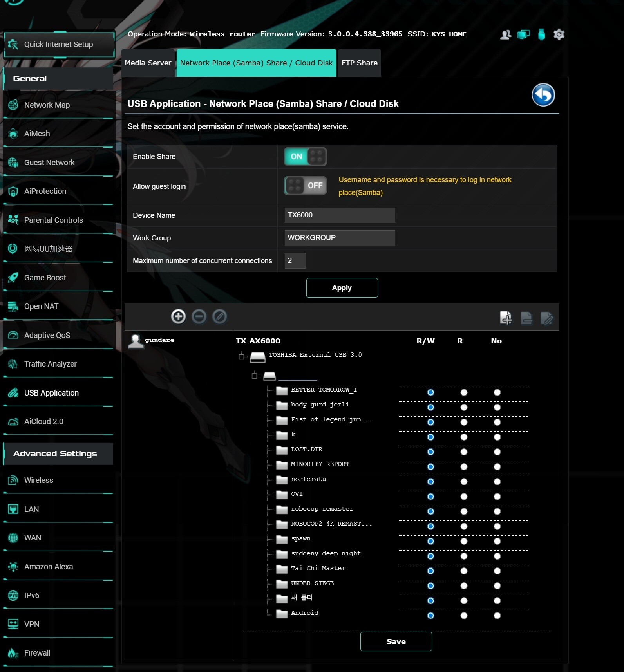Set MINORITY REPORT to read-only R
Image resolution: width=624 pixels, height=672 pixels.
point(464,467)
